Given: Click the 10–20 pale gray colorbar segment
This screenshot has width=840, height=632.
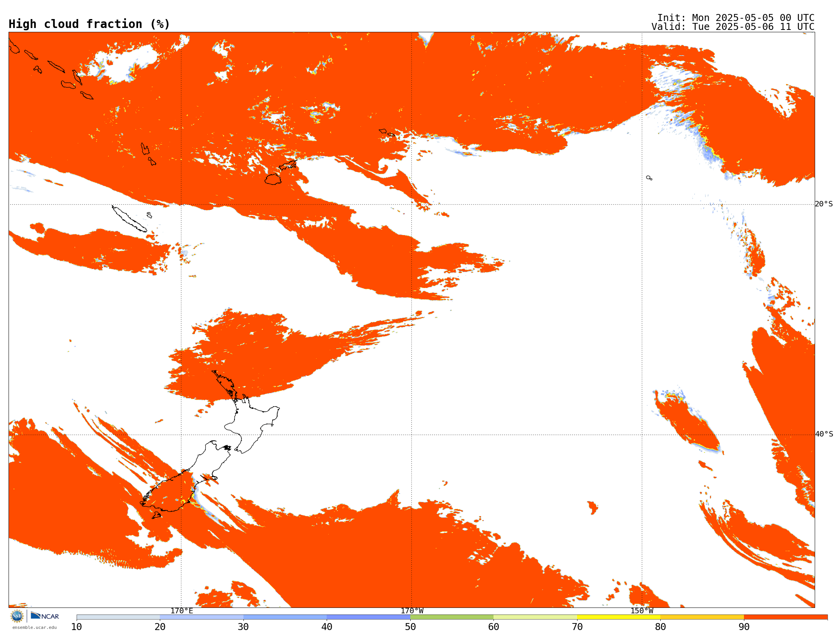Looking at the screenshot, I should [118, 617].
